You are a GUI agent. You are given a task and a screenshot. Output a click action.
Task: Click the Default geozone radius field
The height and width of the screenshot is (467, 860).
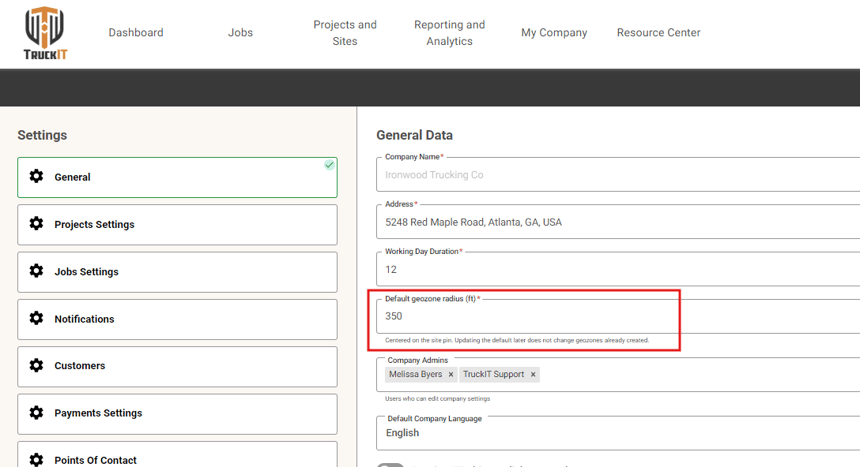pos(618,316)
